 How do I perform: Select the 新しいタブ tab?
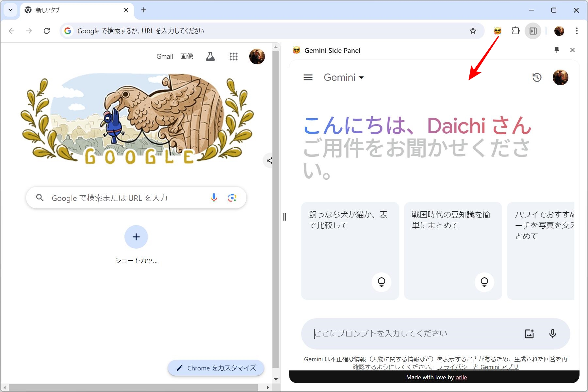77,10
